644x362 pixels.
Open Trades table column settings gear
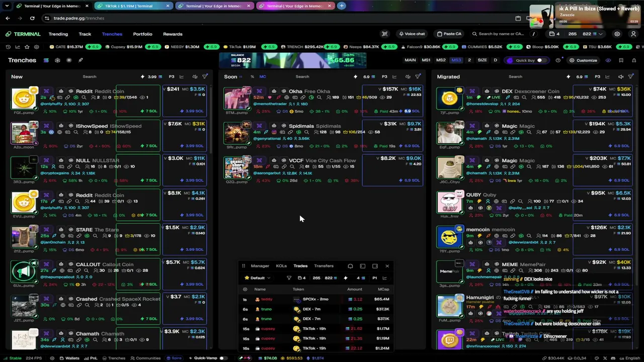pos(245,289)
